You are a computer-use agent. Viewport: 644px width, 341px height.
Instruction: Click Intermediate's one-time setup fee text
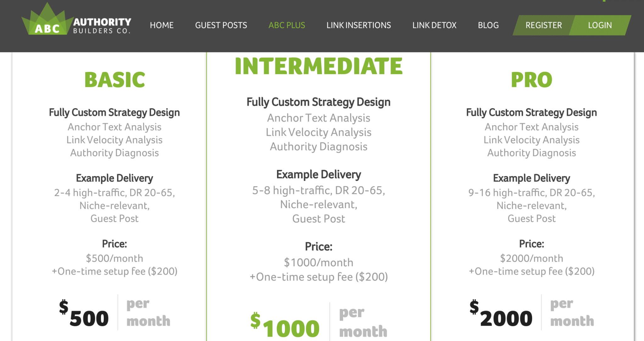pyautogui.click(x=319, y=277)
